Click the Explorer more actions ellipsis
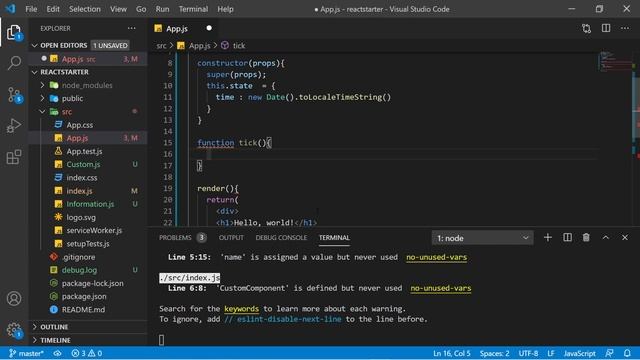The width and height of the screenshot is (640, 360). 131,28
